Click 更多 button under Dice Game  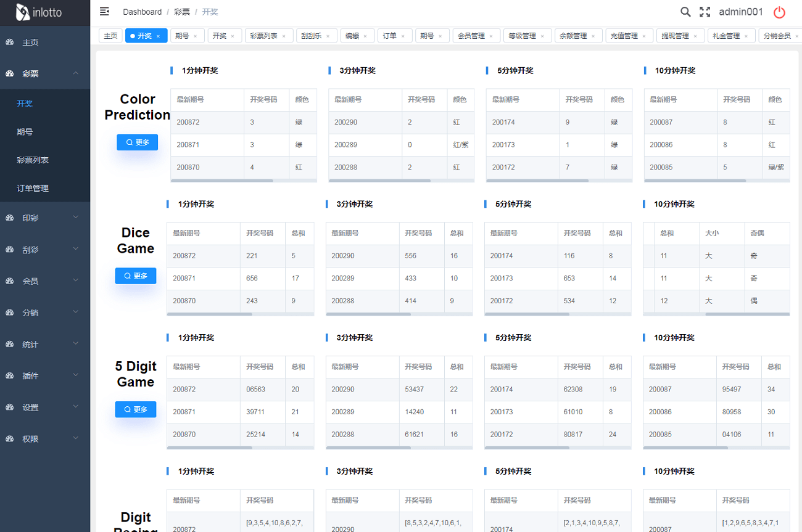[x=136, y=276]
